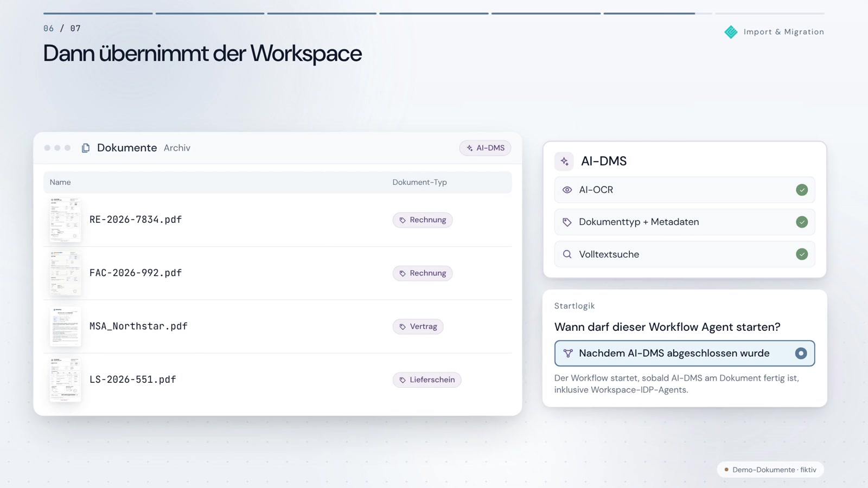The image size is (868, 488).
Task: Click the tag icon beside Dokumenttyp + Metadaten
Action: click(567, 222)
